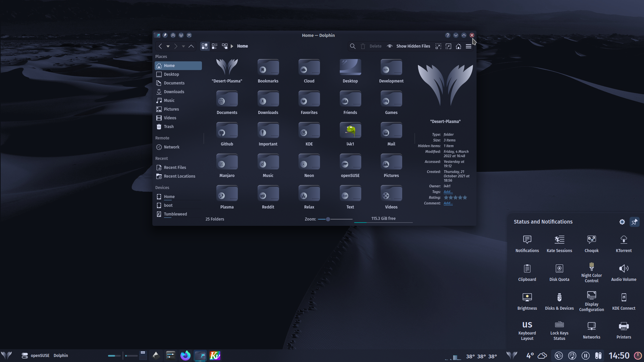Open Kate Sessions applet

click(x=559, y=244)
